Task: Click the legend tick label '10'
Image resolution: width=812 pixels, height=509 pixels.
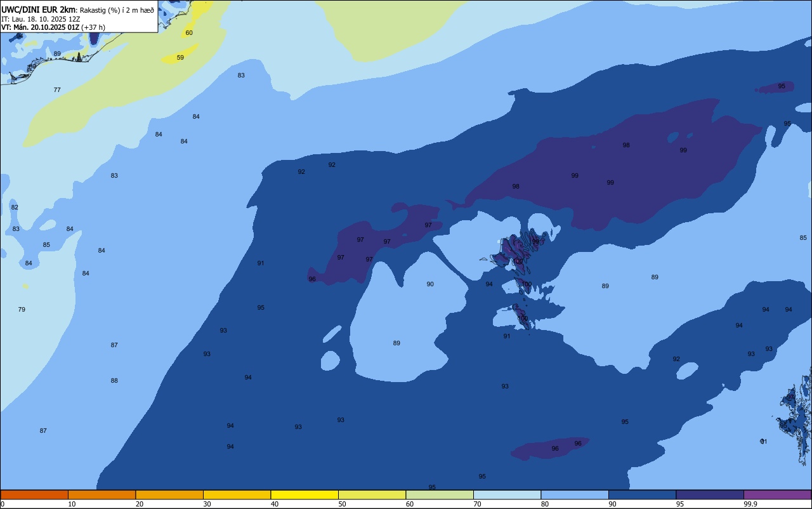Action: [72, 504]
